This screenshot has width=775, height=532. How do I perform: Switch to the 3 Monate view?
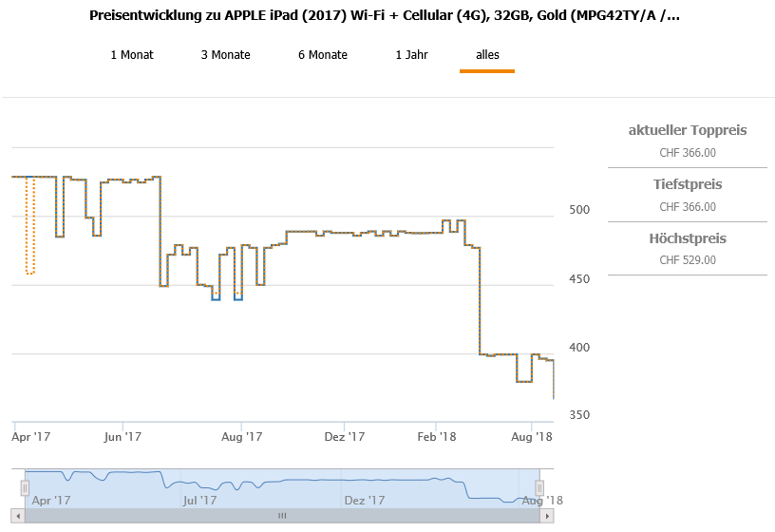click(x=226, y=55)
